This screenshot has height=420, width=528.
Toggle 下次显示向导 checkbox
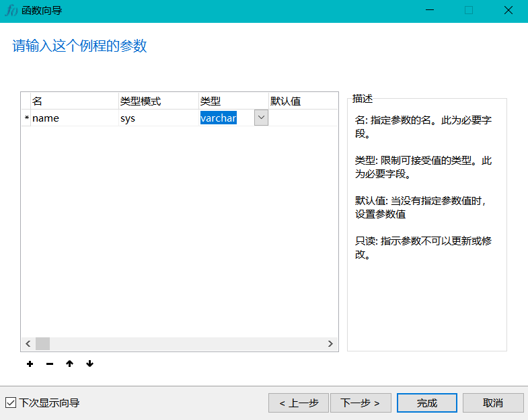(11, 403)
